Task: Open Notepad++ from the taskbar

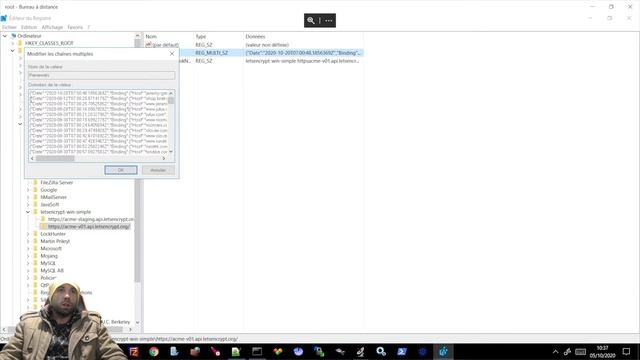Action: coord(236,351)
